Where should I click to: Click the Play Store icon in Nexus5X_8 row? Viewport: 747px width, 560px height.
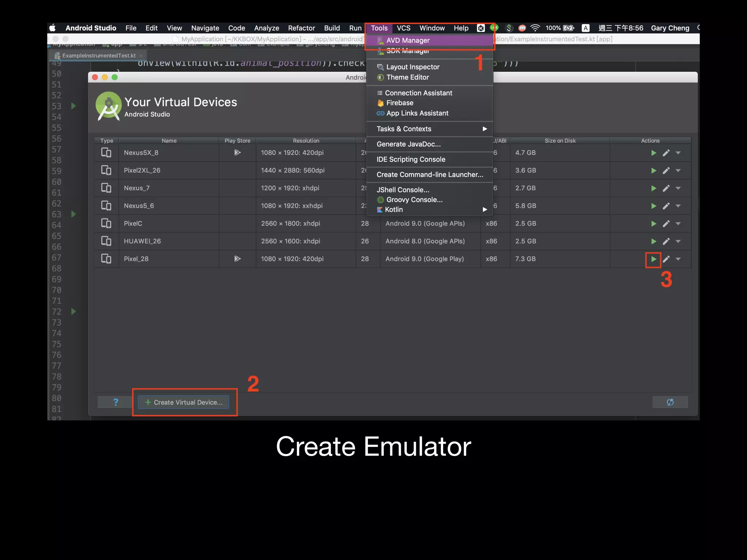click(x=237, y=152)
